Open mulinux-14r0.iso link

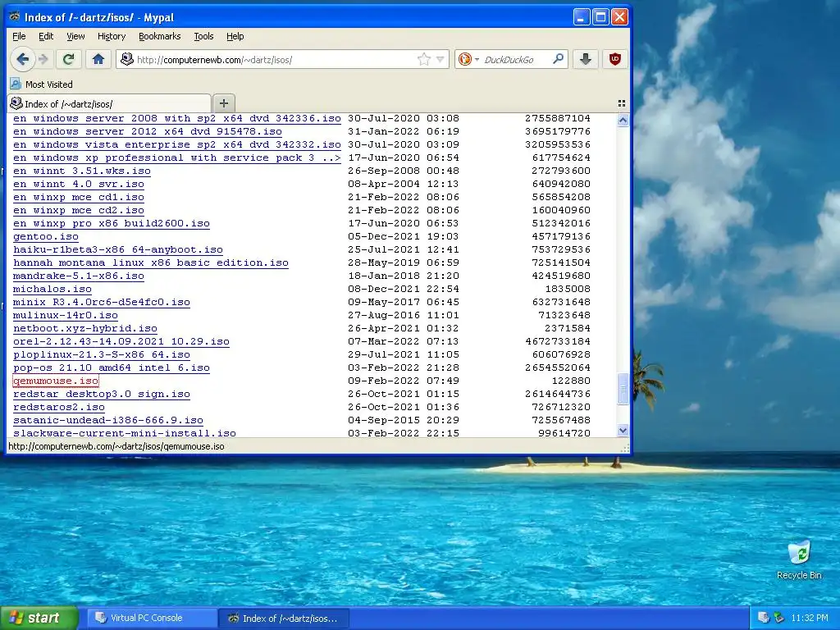pos(66,315)
